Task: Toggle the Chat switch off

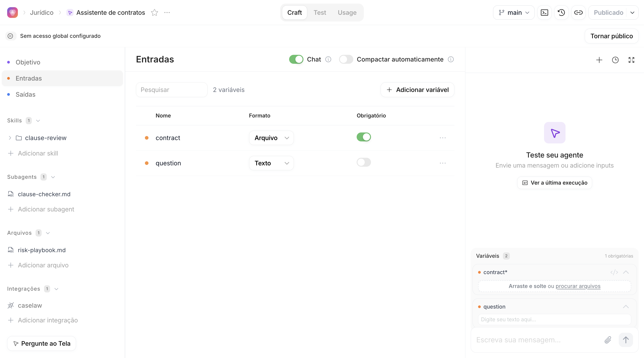Action: tap(296, 59)
